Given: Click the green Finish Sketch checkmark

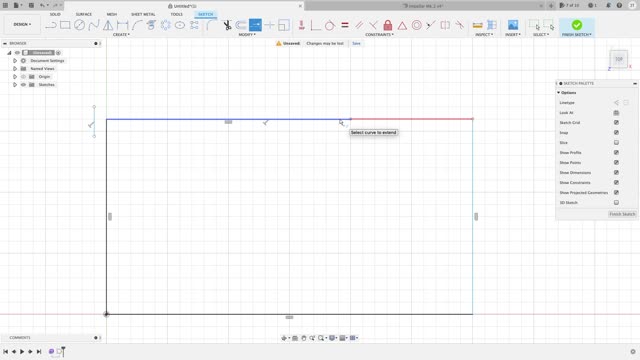Looking at the screenshot, I should pyautogui.click(x=577, y=25).
